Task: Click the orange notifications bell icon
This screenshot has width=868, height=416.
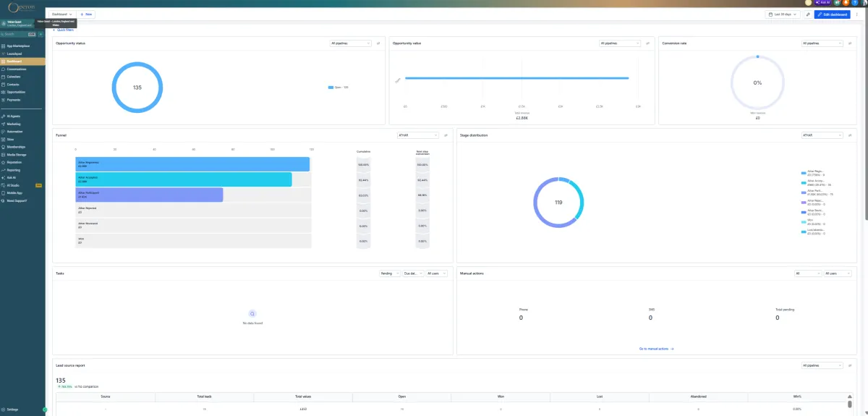Action: (846, 3)
